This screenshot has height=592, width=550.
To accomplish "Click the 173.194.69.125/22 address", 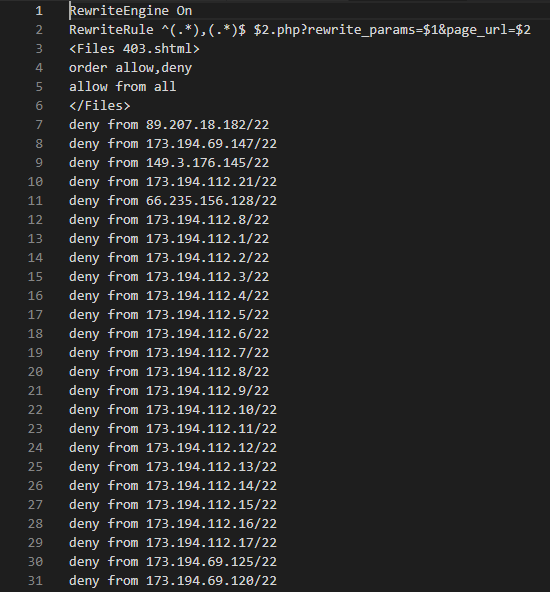I will pos(211,561).
